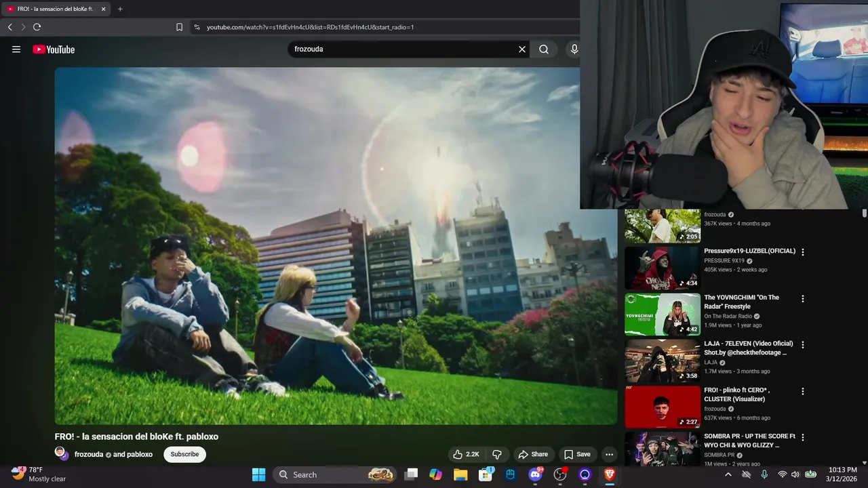Image resolution: width=868 pixels, height=488 pixels.
Task: Open SOMBRA PR - UP THE SCORE title
Action: pyautogui.click(x=749, y=441)
